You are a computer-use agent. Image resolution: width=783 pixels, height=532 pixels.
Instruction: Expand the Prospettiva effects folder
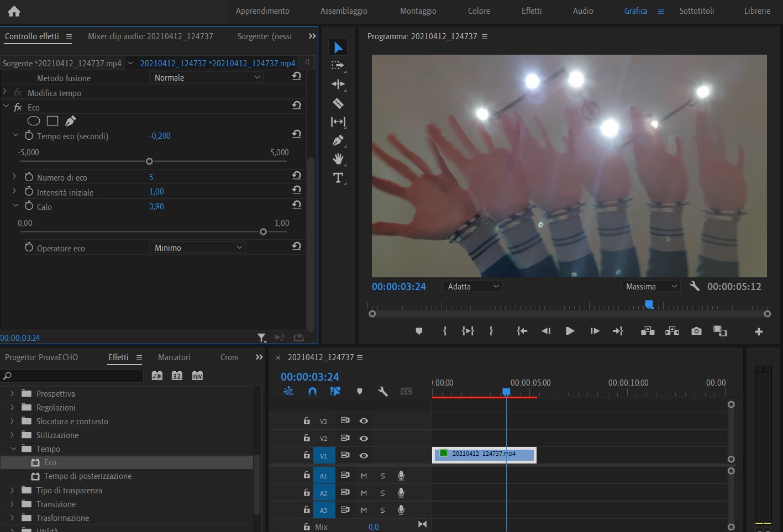coord(12,393)
